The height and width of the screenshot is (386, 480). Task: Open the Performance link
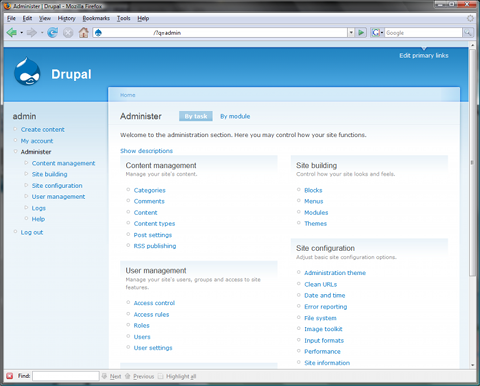(322, 351)
